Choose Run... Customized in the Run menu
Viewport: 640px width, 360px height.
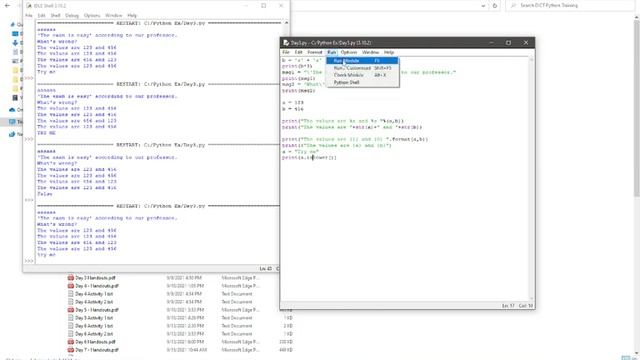click(x=362, y=68)
